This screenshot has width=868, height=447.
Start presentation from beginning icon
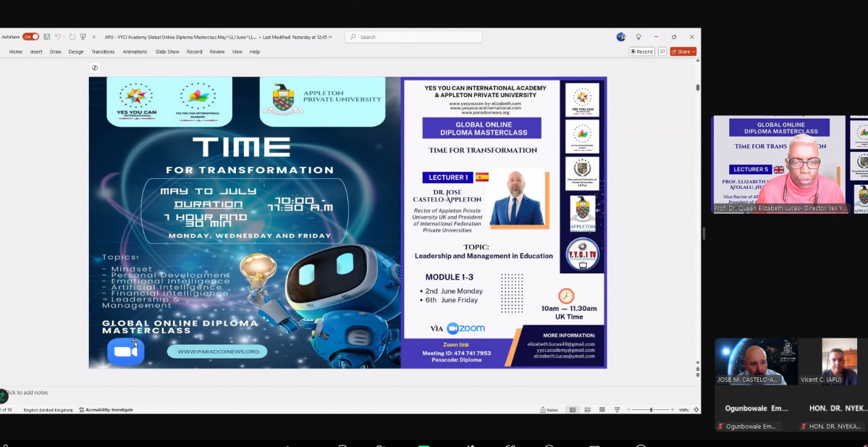pyautogui.click(x=83, y=37)
